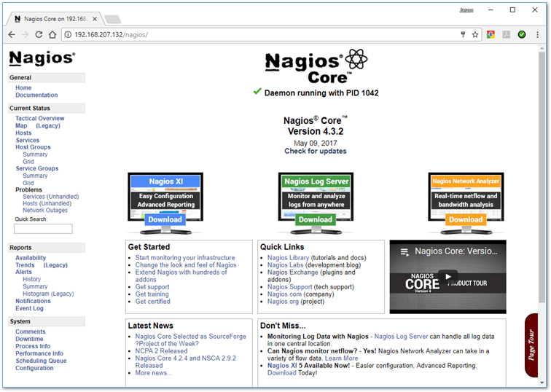Open Nagios Labs quick link

[285, 264]
